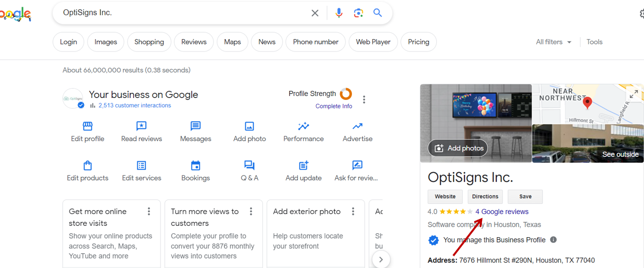Open Ask for reviews icon
The image size is (644, 268).
click(357, 165)
